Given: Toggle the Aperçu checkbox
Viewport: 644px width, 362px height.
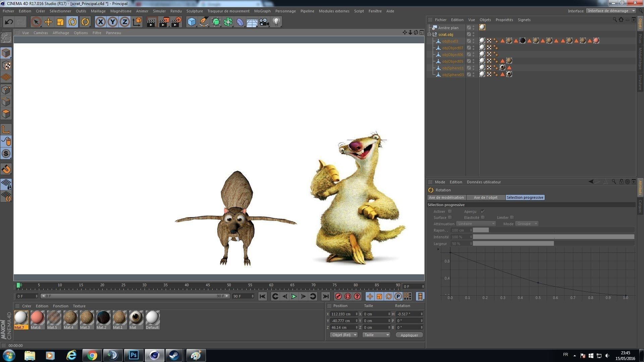Looking at the screenshot, I should (x=483, y=212).
